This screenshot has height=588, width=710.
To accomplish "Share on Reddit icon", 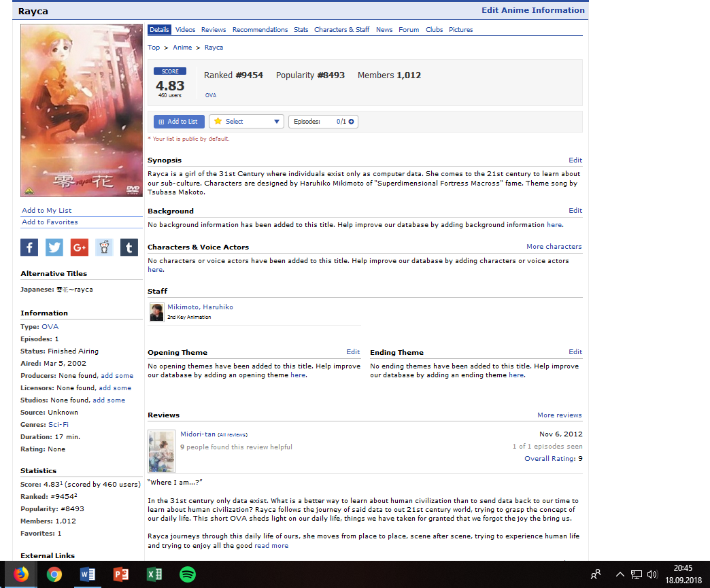I will tap(104, 247).
